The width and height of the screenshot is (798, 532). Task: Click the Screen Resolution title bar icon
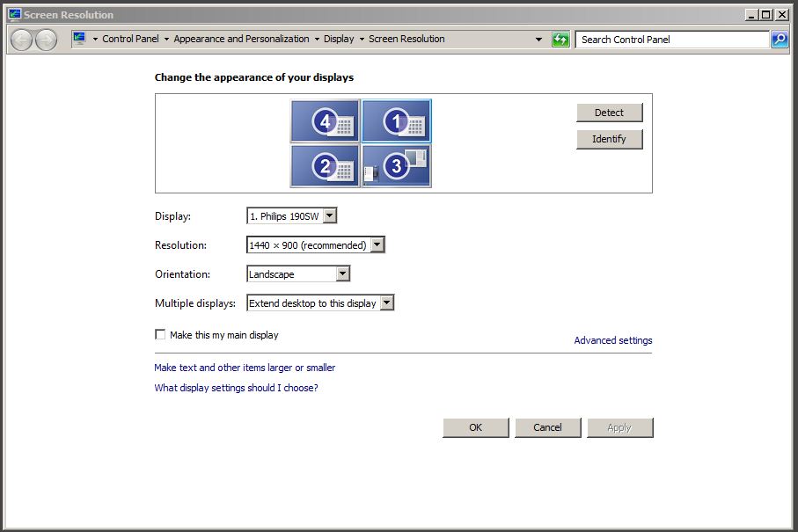click(x=15, y=14)
